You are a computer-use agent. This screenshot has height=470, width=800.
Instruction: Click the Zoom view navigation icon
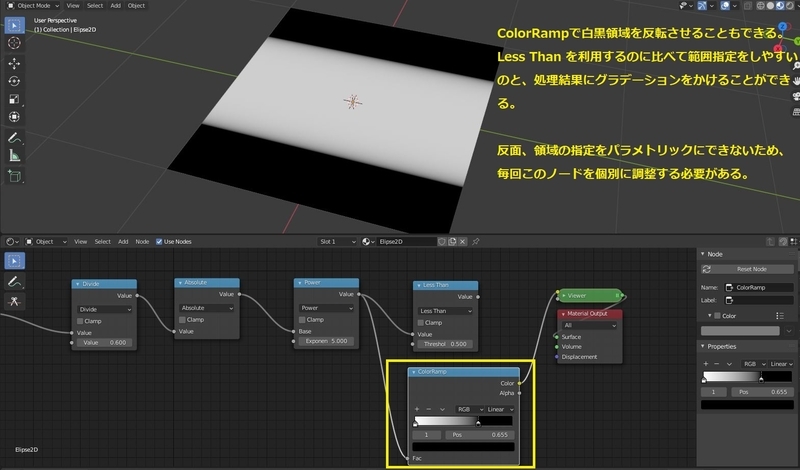[796, 65]
